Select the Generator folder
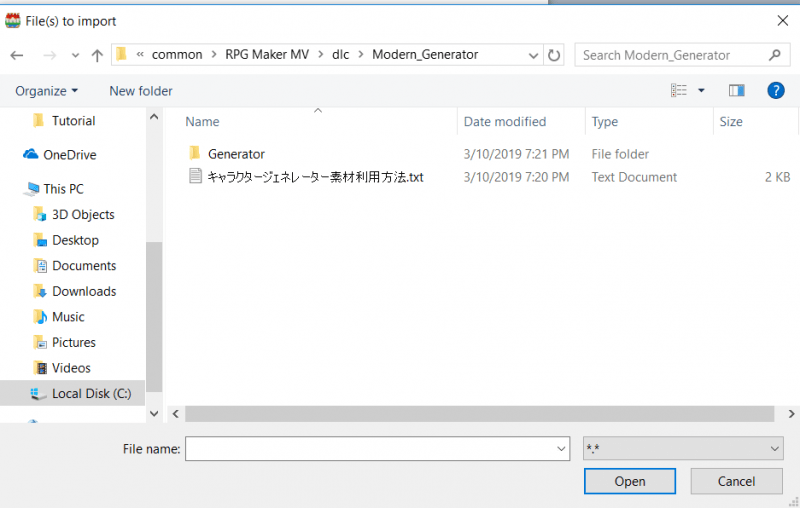 tap(236, 154)
